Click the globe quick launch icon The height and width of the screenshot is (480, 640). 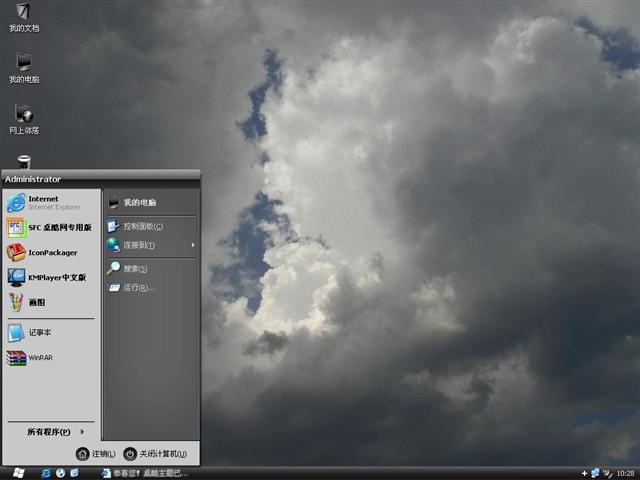click(x=60, y=473)
